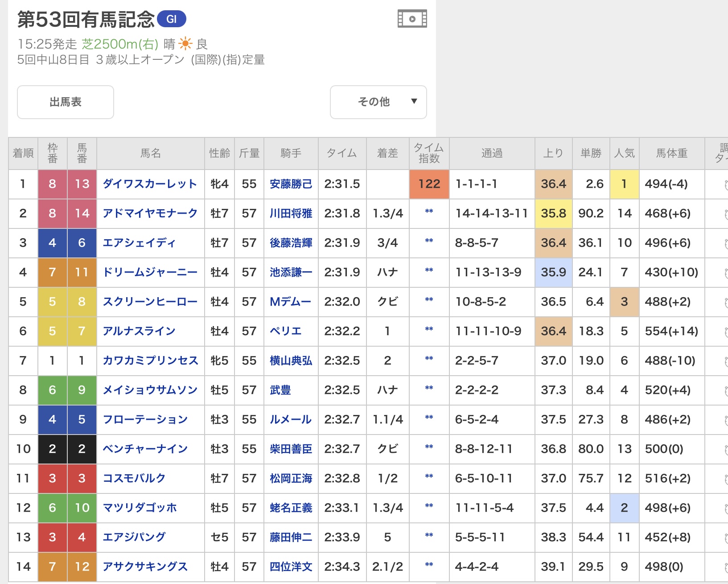Open the 出馬表 race card button
Image resolution: width=728 pixels, height=584 pixels.
point(66,102)
